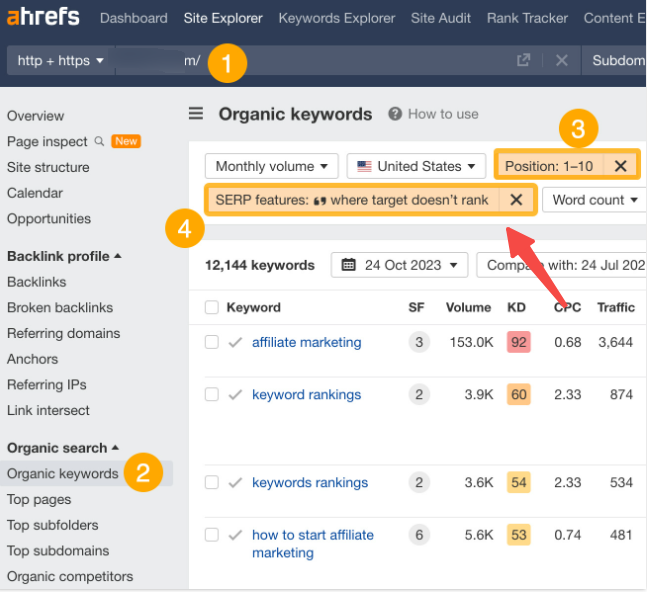The image size is (647, 592).
Task: Open Calendar in sidebar
Action: (x=35, y=193)
